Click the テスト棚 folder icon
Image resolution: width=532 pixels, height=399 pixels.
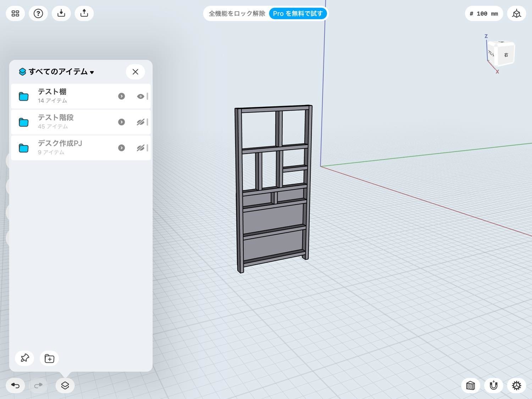[x=24, y=96]
